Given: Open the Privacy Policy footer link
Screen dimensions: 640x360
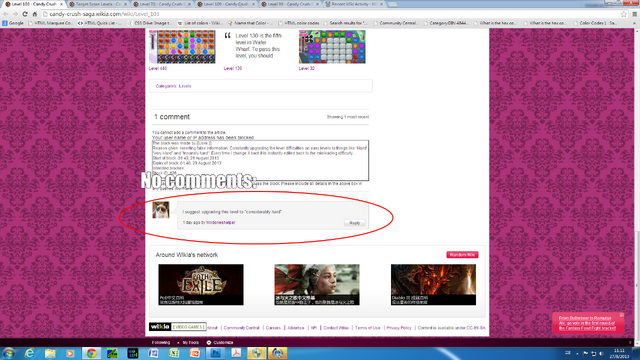Looking at the screenshot, I should 399,328.
